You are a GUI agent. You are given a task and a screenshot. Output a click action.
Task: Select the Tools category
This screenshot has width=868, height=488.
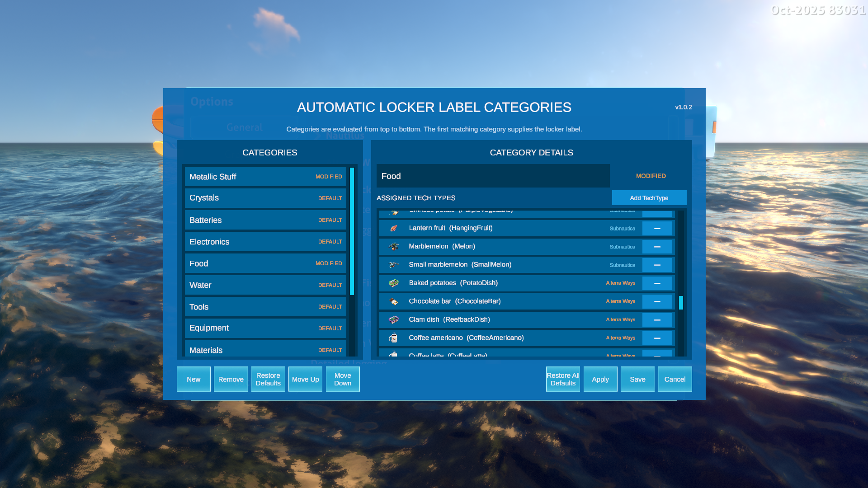click(x=265, y=307)
